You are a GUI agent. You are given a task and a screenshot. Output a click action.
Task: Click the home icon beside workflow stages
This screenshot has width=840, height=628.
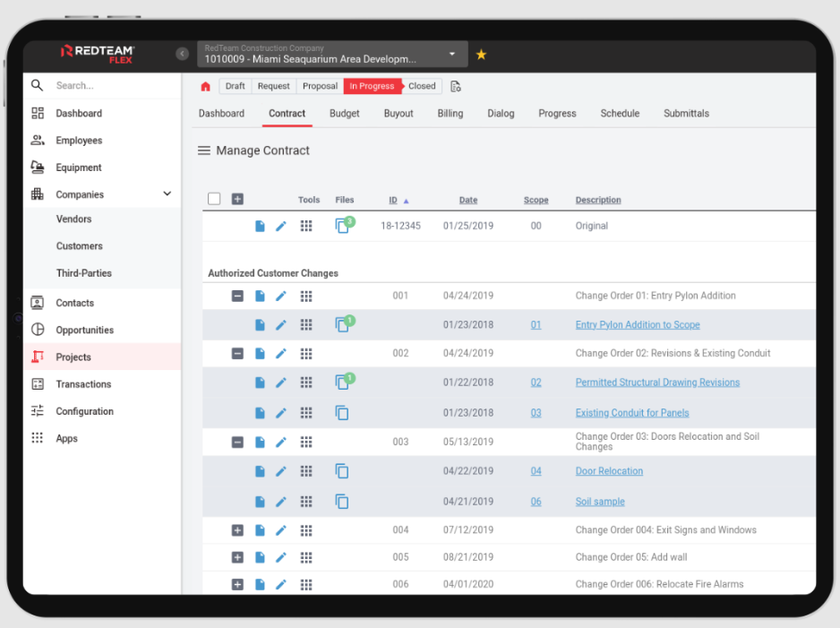point(205,85)
